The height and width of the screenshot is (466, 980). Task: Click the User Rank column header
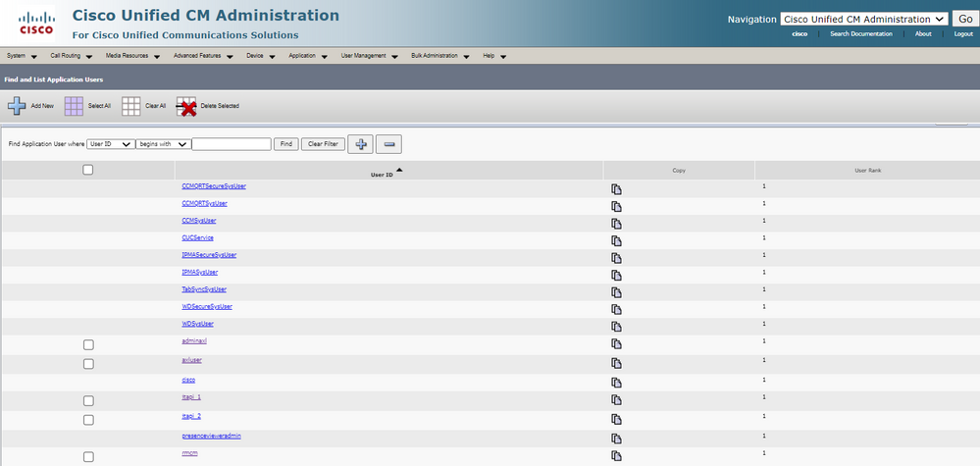(867, 170)
